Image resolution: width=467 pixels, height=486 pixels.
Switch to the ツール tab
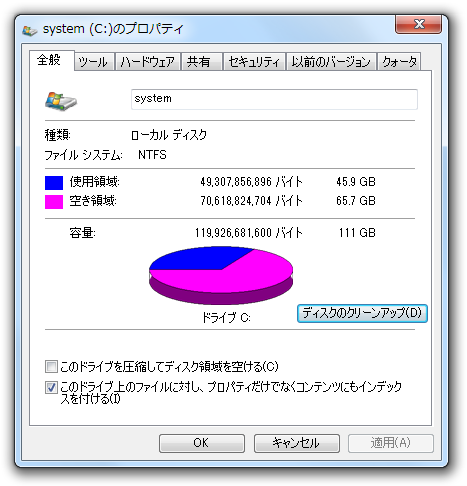pyautogui.click(x=94, y=62)
